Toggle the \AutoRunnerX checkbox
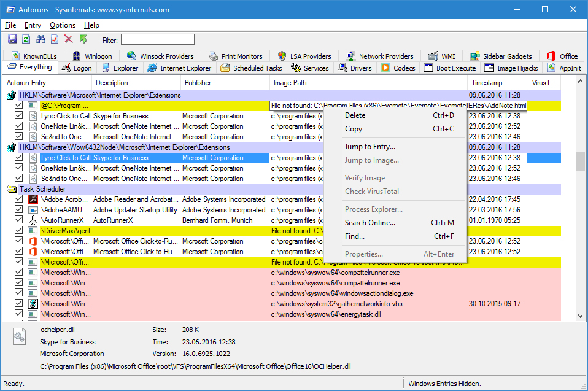The width and height of the screenshot is (588, 391). pyautogui.click(x=18, y=220)
